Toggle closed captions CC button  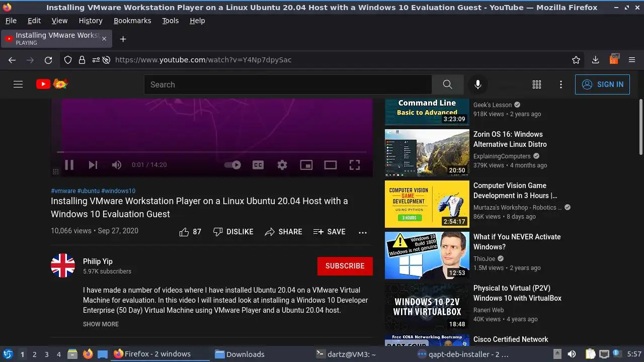pyautogui.click(x=258, y=165)
